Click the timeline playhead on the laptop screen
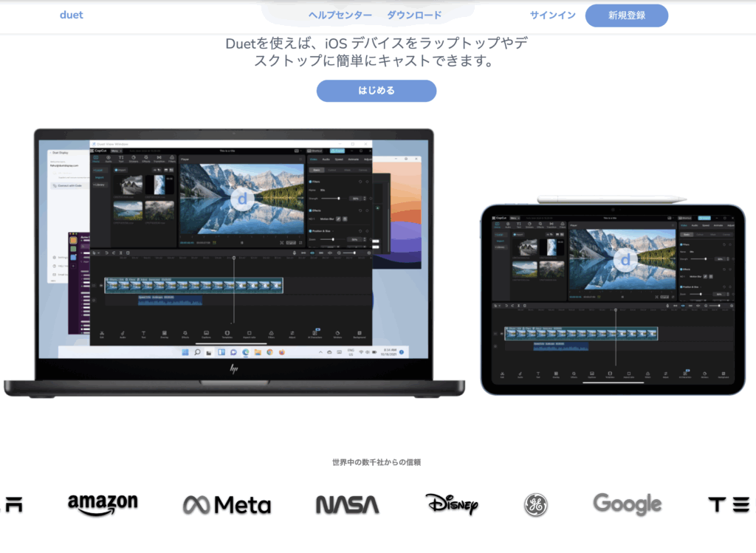This screenshot has height=553, width=756. pos(234,258)
